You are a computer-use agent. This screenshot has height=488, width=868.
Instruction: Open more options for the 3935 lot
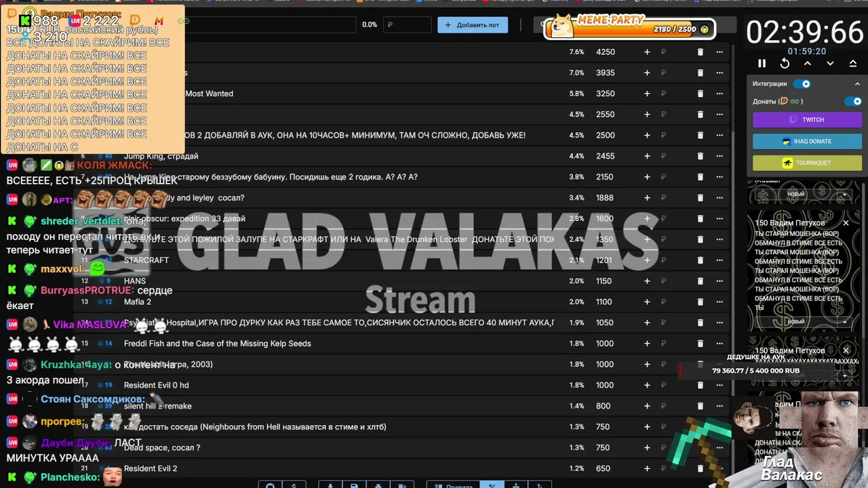click(719, 73)
